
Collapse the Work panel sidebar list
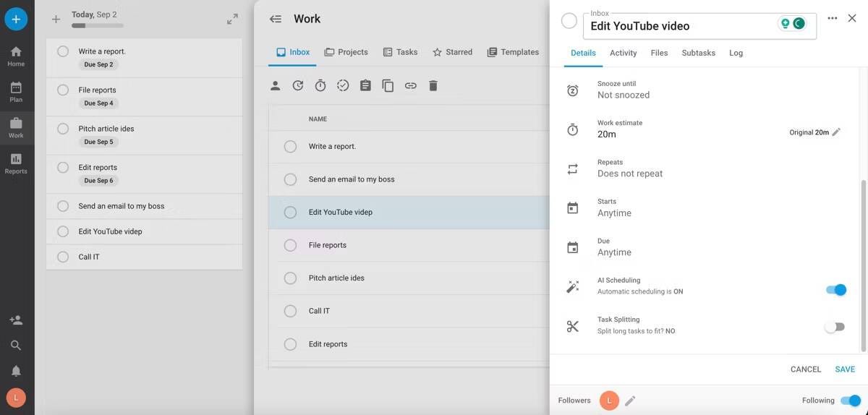pyautogui.click(x=276, y=20)
